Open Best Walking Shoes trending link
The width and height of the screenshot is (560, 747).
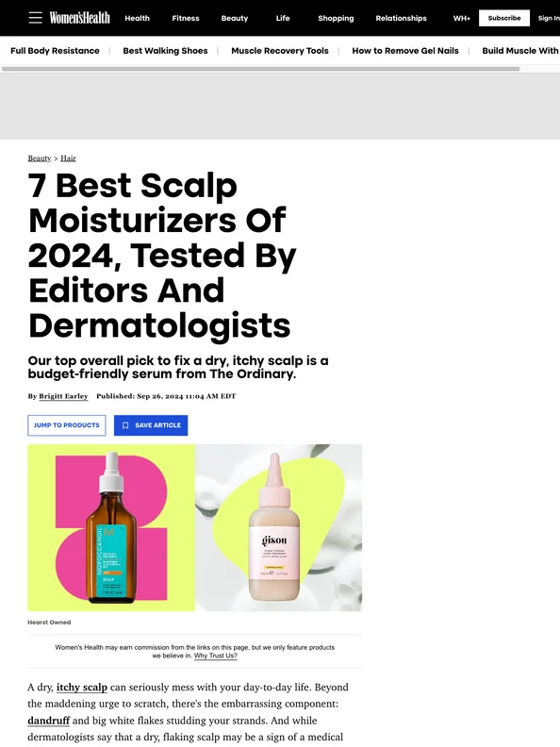coord(165,51)
